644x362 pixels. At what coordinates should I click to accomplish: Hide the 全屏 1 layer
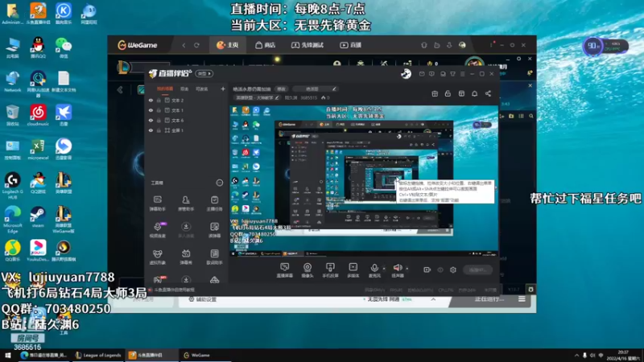pyautogui.click(x=151, y=130)
